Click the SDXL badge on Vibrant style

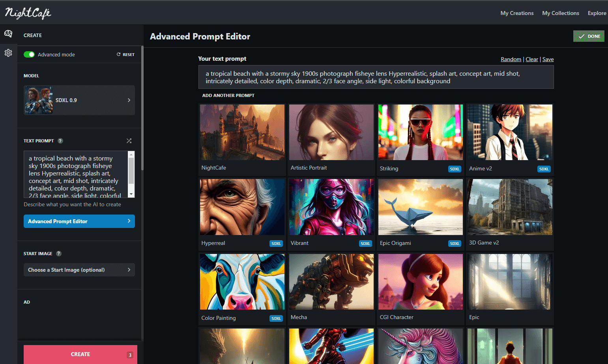365,244
